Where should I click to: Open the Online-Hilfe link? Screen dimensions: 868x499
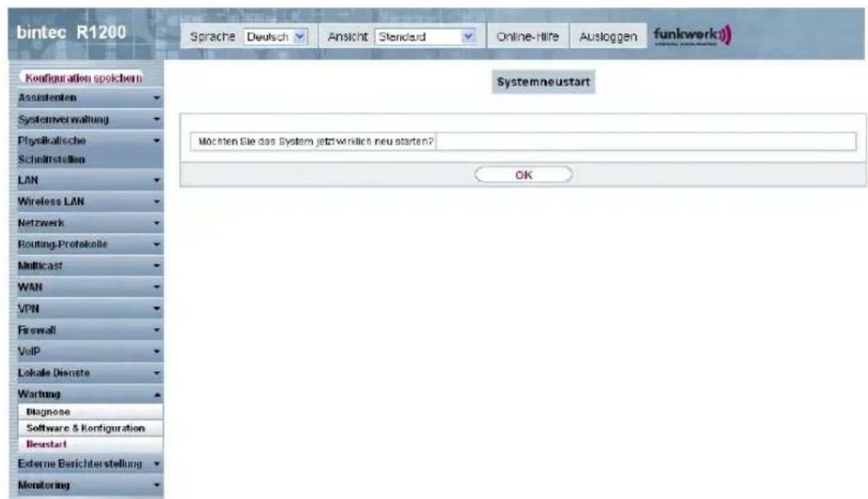click(528, 37)
